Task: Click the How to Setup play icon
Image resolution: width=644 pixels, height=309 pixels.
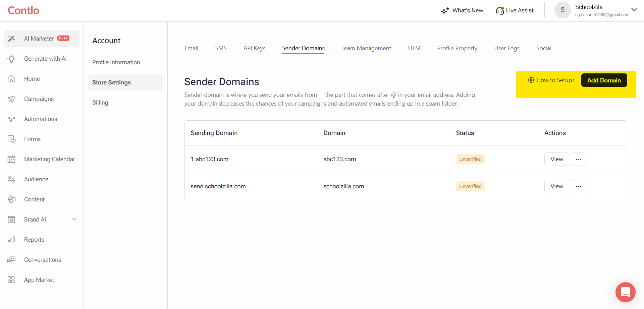Action: coord(531,80)
